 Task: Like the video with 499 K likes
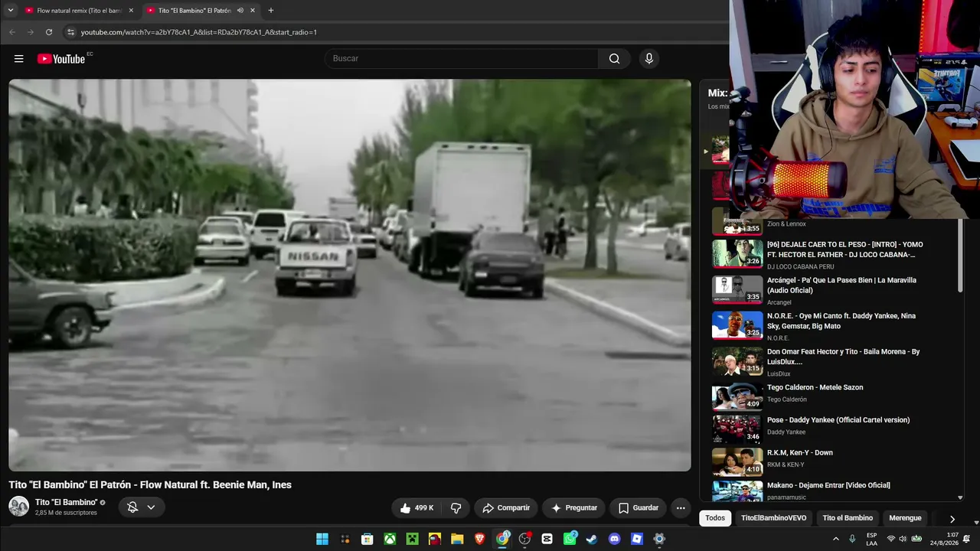[416, 507]
